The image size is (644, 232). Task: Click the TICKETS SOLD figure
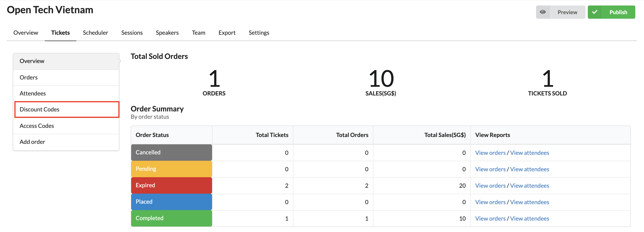(548, 79)
